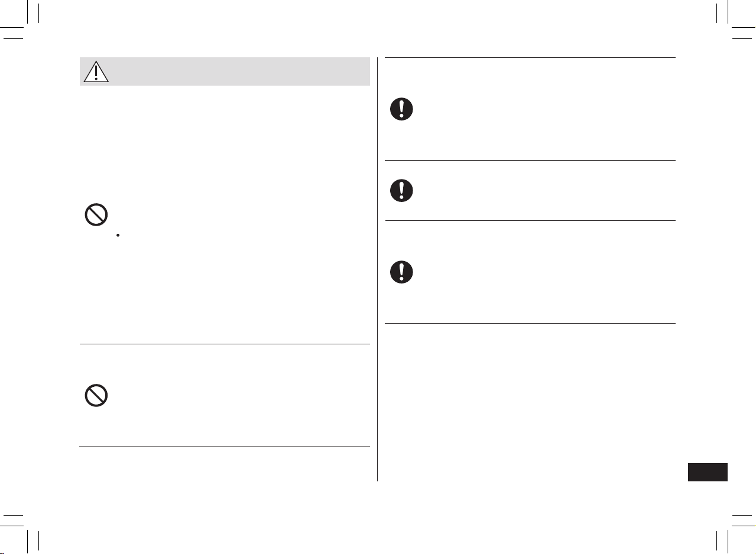
Task: Click the bottom-left corner crop mark
Action: (23, 531)
